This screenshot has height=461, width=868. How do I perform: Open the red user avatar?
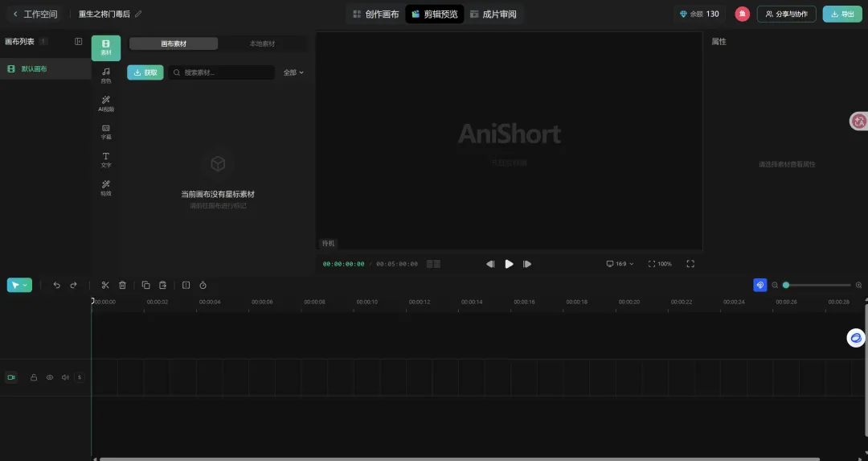coord(742,14)
